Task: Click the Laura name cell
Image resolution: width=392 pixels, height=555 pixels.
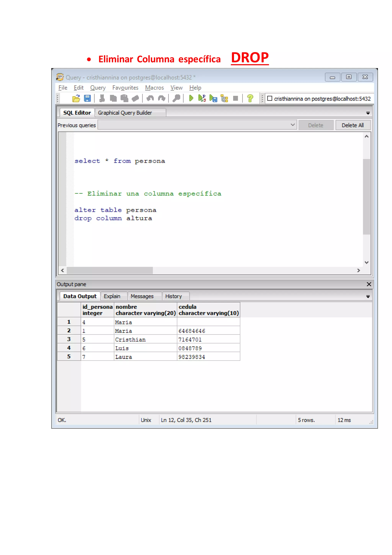Action: click(145, 357)
